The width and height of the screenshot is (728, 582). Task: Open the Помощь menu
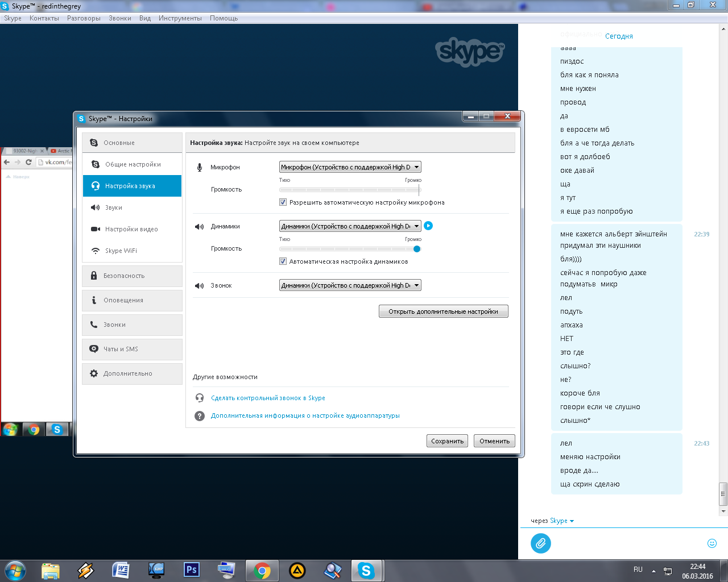(x=224, y=18)
